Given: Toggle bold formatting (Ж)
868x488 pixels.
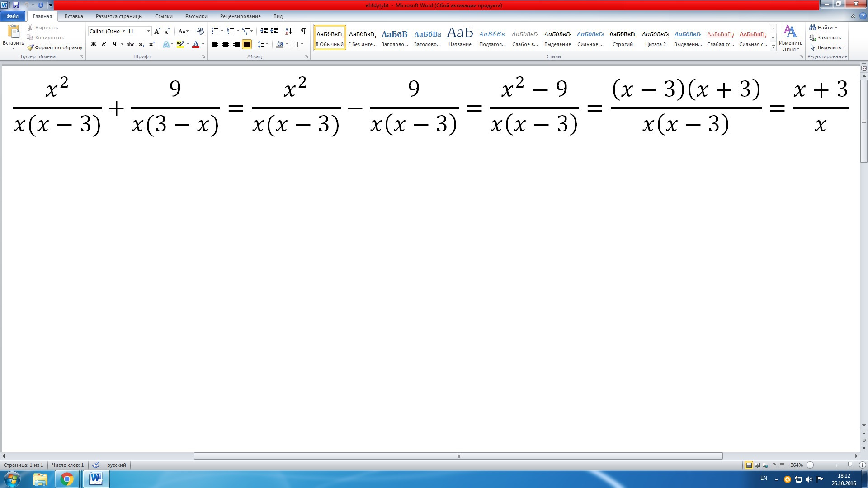Looking at the screenshot, I should point(94,44).
